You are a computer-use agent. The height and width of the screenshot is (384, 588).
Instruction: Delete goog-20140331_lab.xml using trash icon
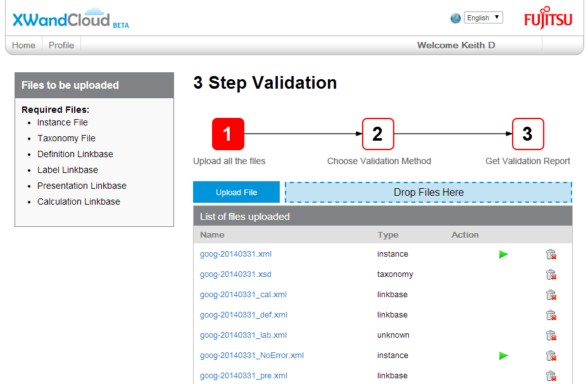click(x=551, y=335)
